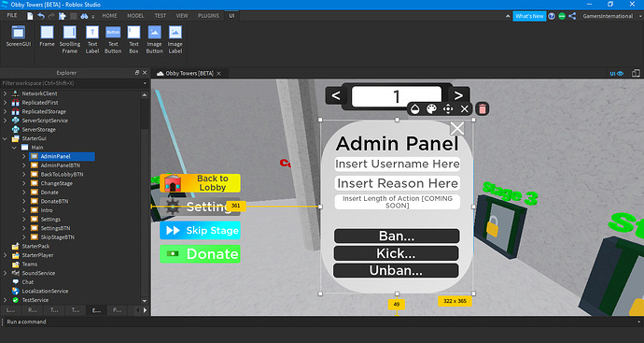Viewport: 644px width, 343px height.
Task: Open the color palette icon
Action: [431, 109]
